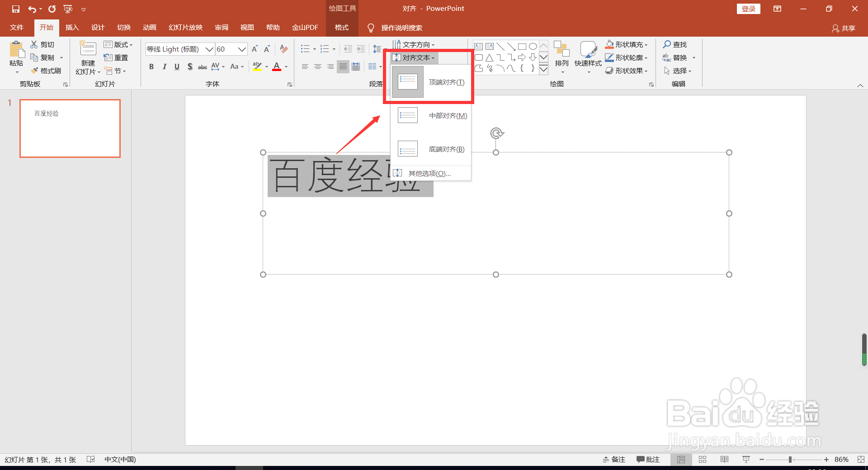This screenshot has height=470, width=868.
Task: Align text left in paragraph group
Action: (305, 67)
